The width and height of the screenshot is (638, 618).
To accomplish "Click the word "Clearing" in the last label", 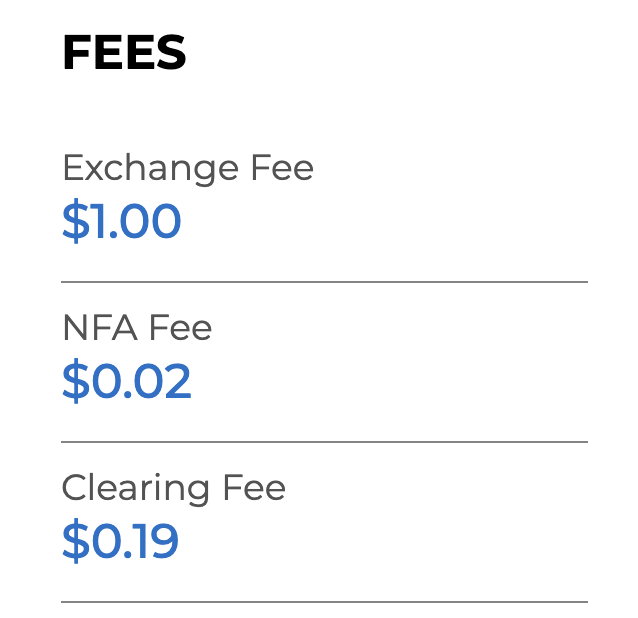I will (135, 489).
